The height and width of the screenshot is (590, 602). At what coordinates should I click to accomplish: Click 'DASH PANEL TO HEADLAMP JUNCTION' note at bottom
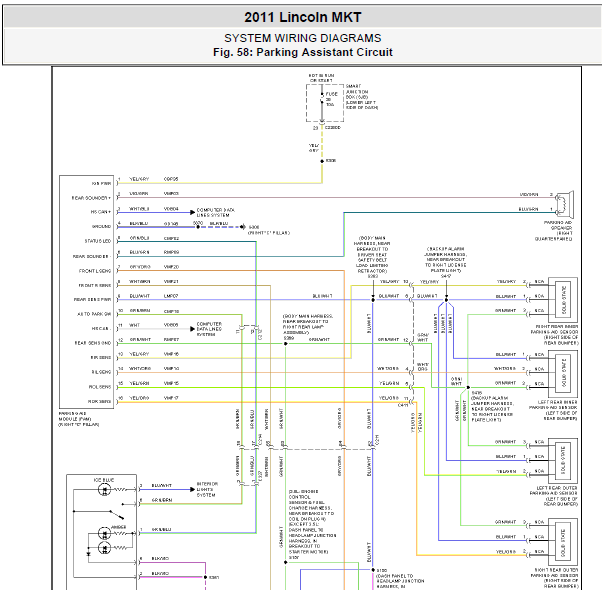400,581
